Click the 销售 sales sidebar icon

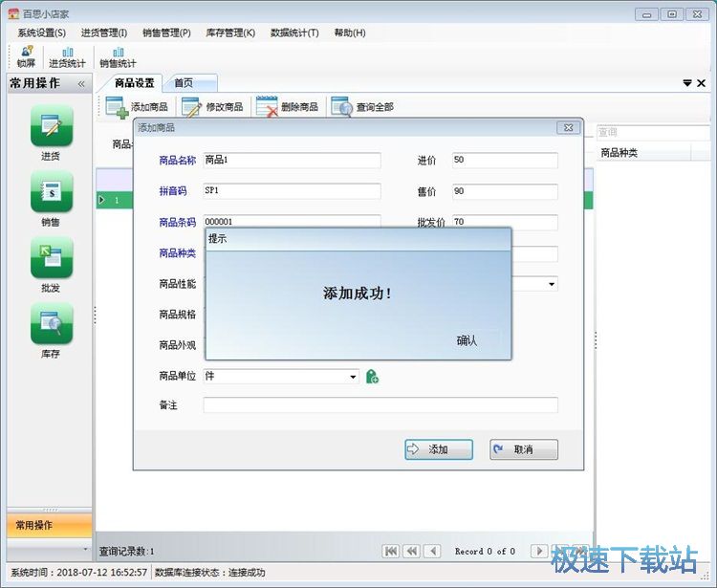click(52, 191)
